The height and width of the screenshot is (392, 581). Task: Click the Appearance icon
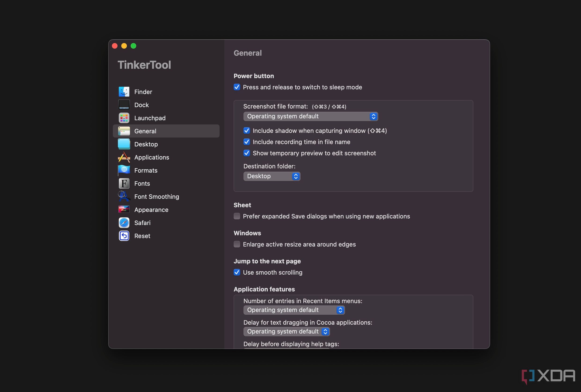pyautogui.click(x=124, y=210)
